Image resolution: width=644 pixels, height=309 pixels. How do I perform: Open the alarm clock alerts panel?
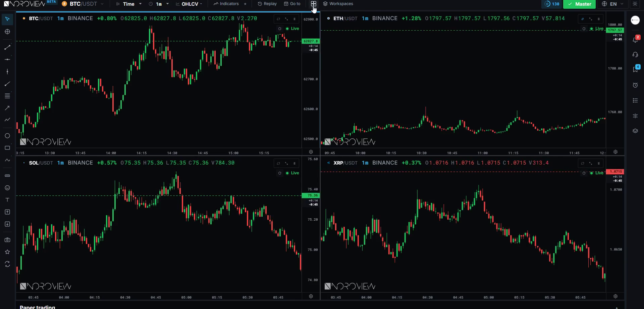635,85
